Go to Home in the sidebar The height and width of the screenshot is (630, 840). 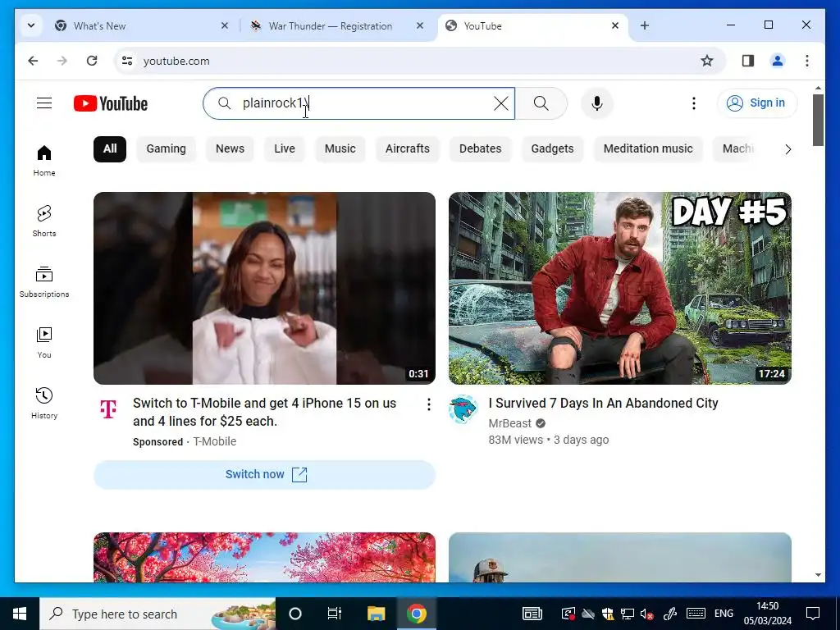44,160
